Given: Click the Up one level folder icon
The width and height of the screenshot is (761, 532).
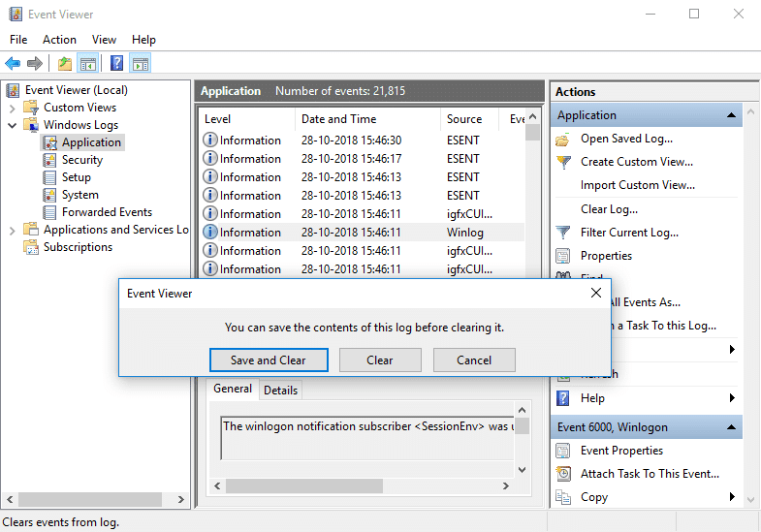Looking at the screenshot, I should coord(65,63).
